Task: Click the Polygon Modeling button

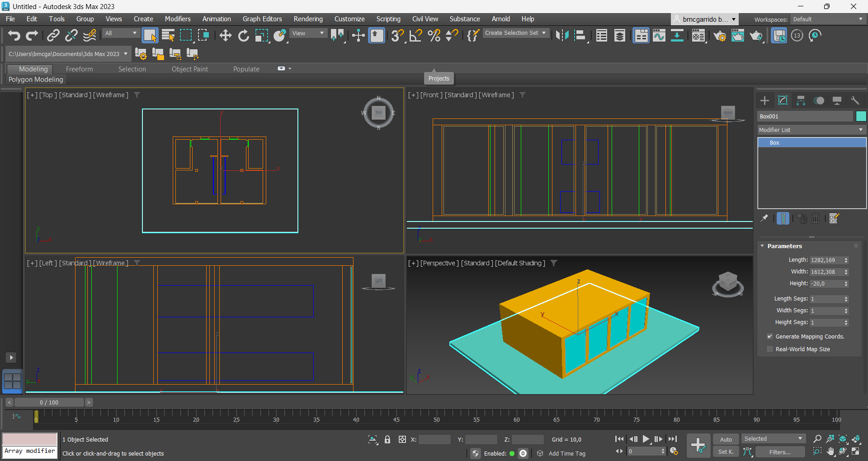Action: tap(36, 80)
